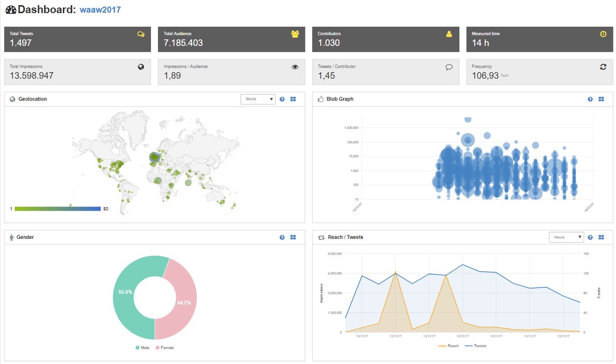Open the waaw2017 dashboard link

(100, 10)
